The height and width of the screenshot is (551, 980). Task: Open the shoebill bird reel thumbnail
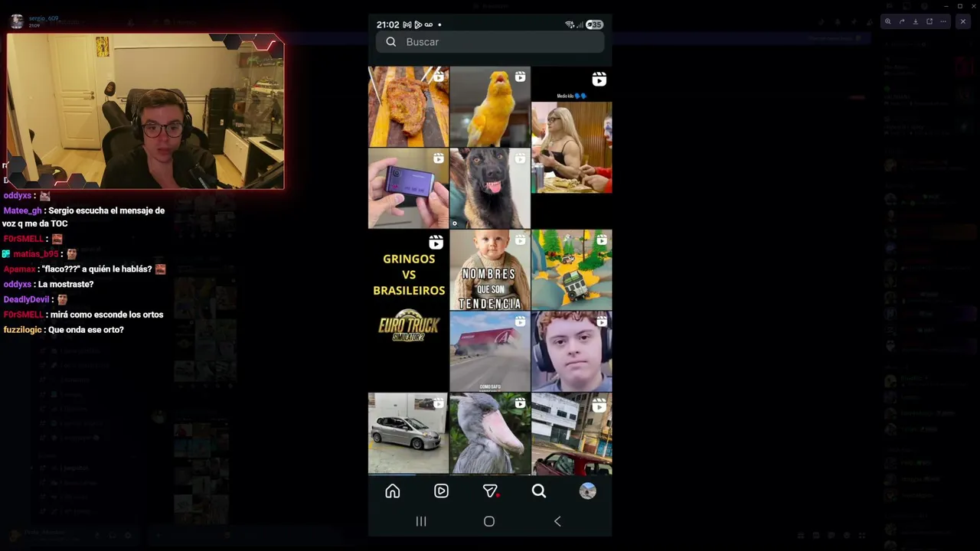click(490, 434)
